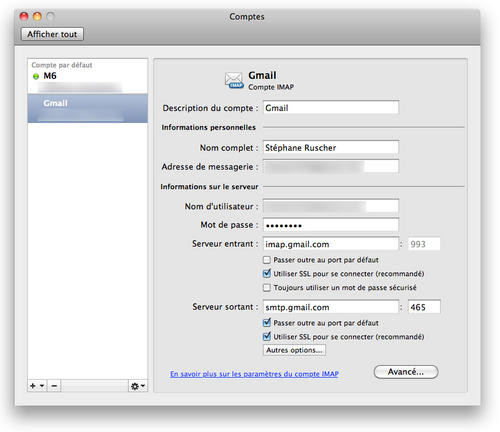The width and height of the screenshot is (500, 432).
Task: Click the Compte par défaut label
Action: (62, 65)
